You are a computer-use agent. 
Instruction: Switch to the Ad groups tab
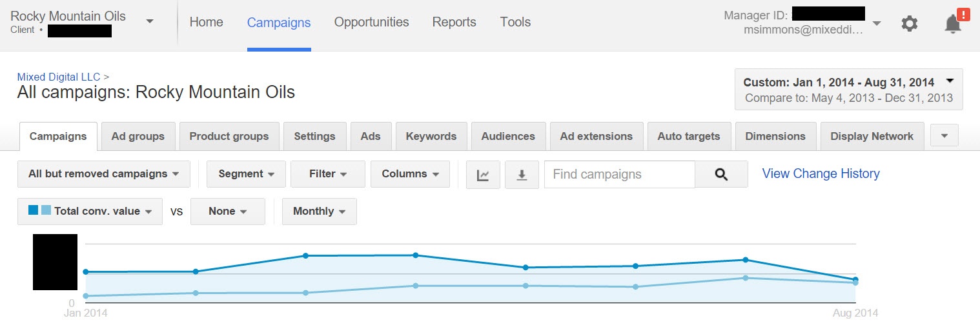click(138, 137)
